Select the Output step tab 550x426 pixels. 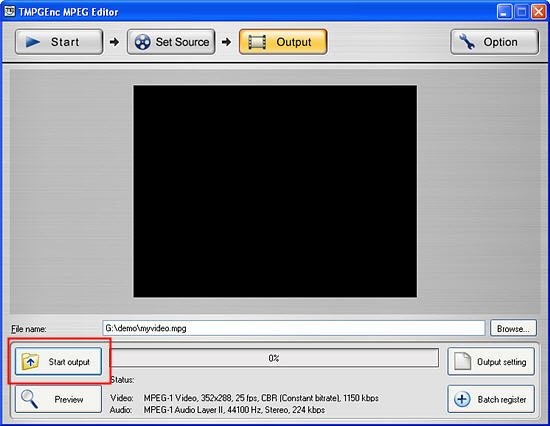[x=283, y=42]
